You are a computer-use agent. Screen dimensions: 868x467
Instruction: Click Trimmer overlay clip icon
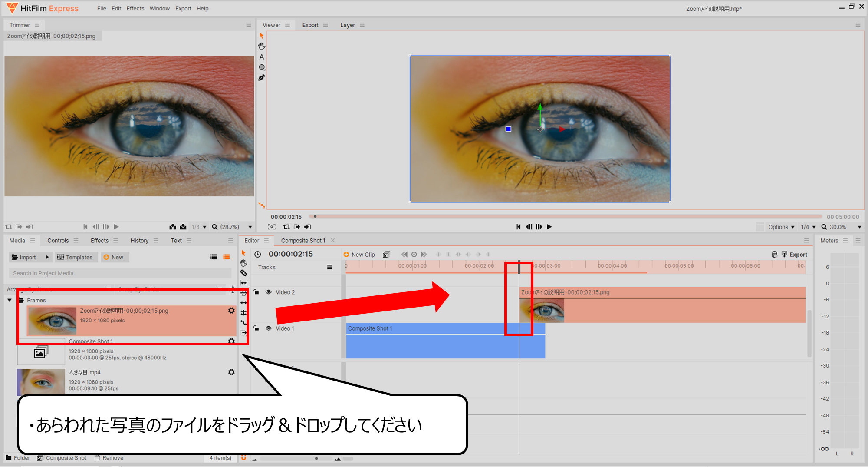(x=183, y=227)
